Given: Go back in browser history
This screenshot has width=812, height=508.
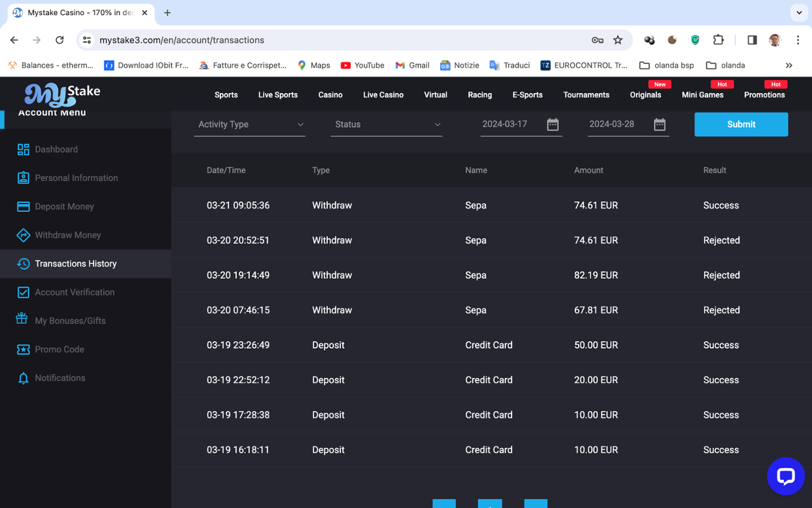Looking at the screenshot, I should click(14, 40).
